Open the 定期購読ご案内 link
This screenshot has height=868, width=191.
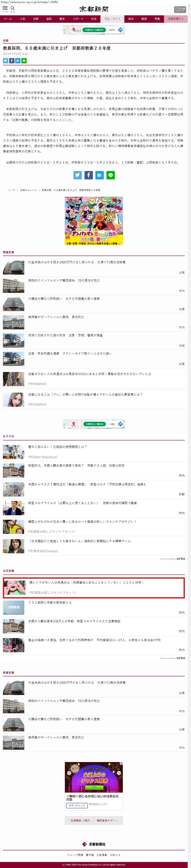point(80,820)
